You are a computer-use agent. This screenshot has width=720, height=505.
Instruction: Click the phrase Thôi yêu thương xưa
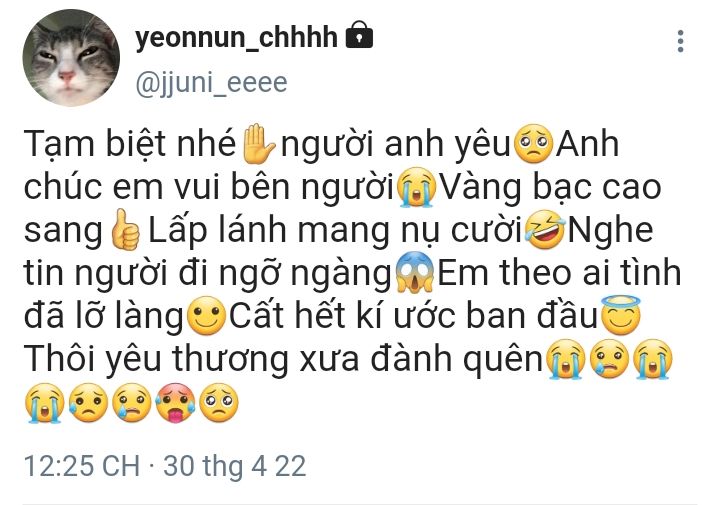click(191, 359)
